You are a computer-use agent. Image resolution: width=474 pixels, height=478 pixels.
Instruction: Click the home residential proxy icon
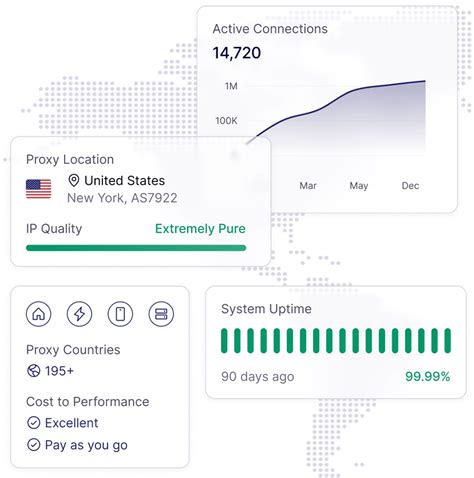(x=39, y=314)
